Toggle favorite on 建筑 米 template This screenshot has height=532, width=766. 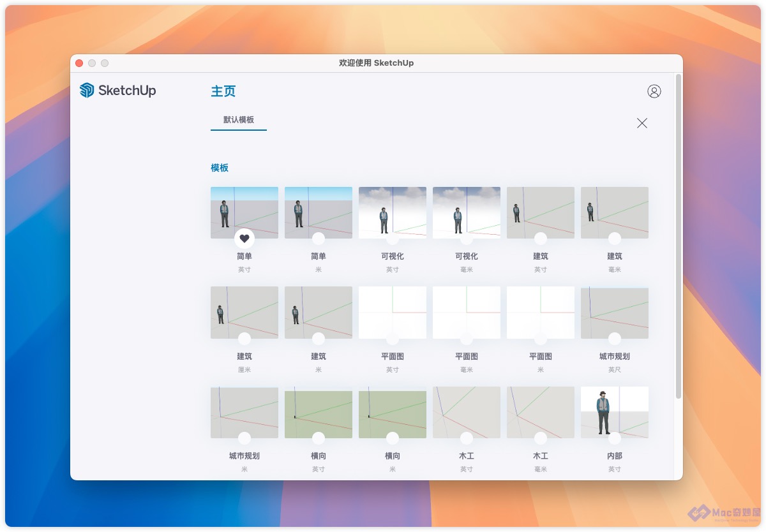(319, 339)
